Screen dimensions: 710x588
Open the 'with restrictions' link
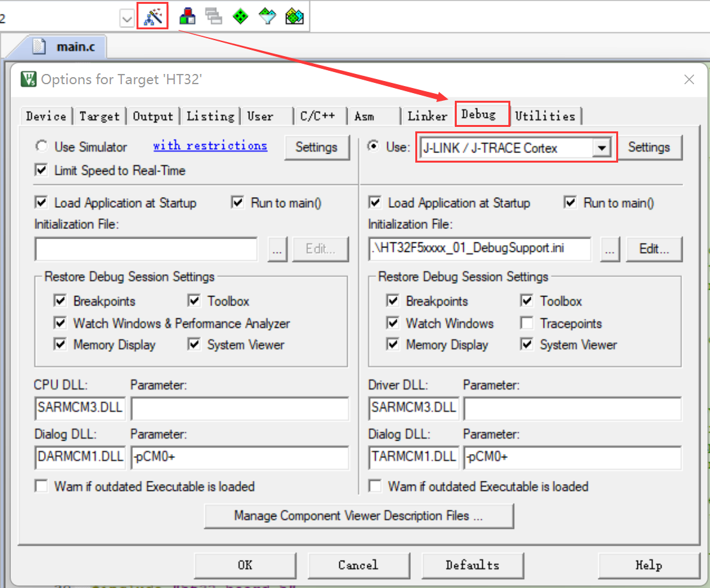point(210,145)
